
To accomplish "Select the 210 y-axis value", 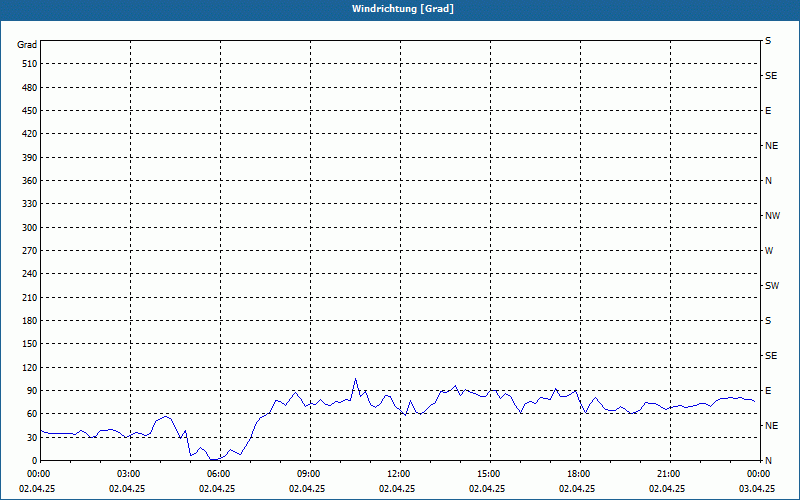I will [x=30, y=297].
